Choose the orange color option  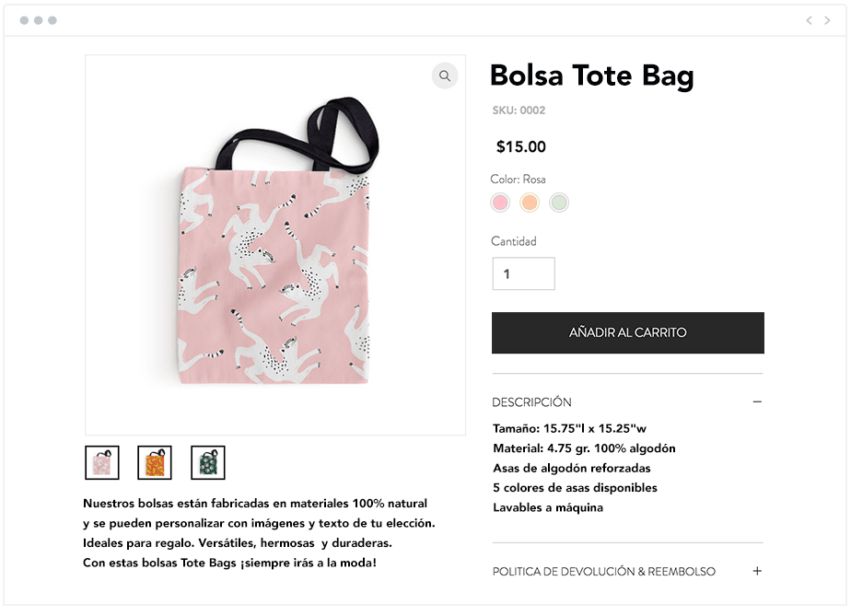[x=530, y=203]
